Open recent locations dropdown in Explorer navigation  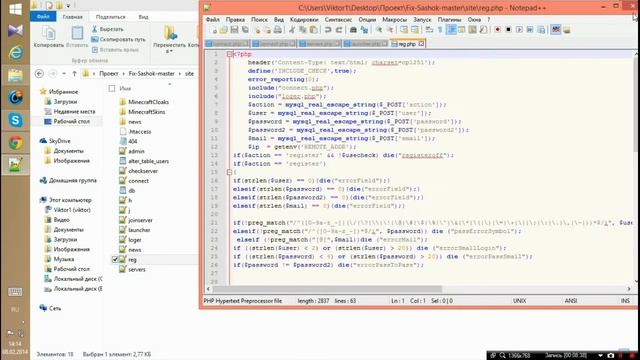click(x=64, y=74)
